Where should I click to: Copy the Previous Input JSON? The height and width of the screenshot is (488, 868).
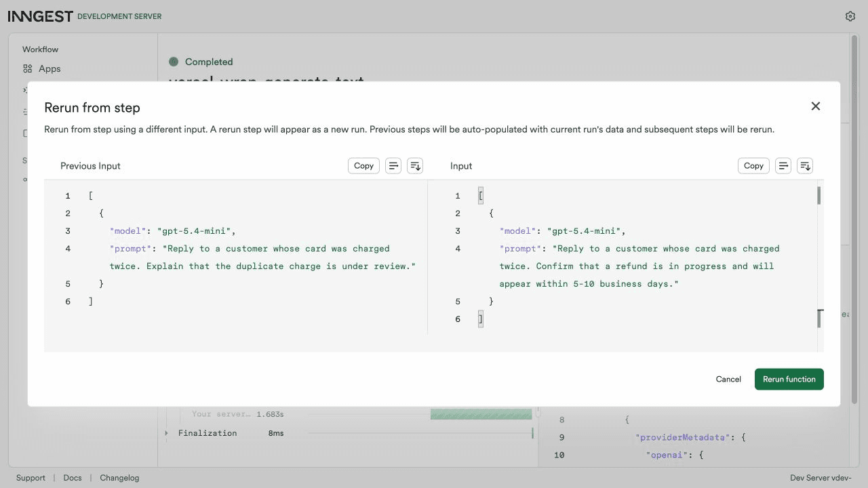[x=363, y=165]
